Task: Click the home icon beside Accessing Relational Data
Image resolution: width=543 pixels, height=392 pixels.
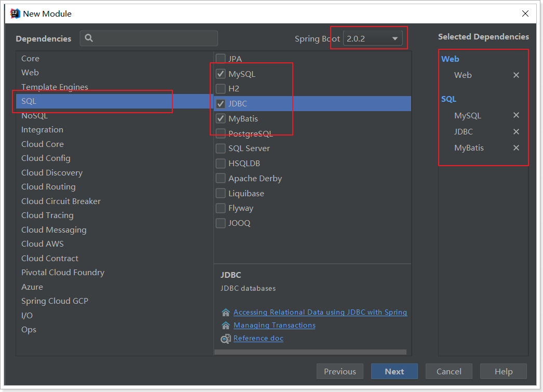Action: (x=226, y=313)
